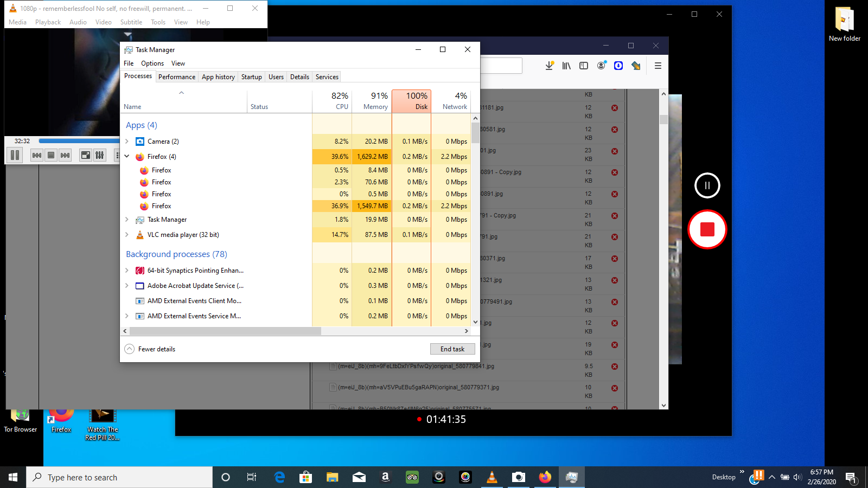The image size is (868, 488).
Task: Open the VLC Playback menu
Action: tap(48, 22)
